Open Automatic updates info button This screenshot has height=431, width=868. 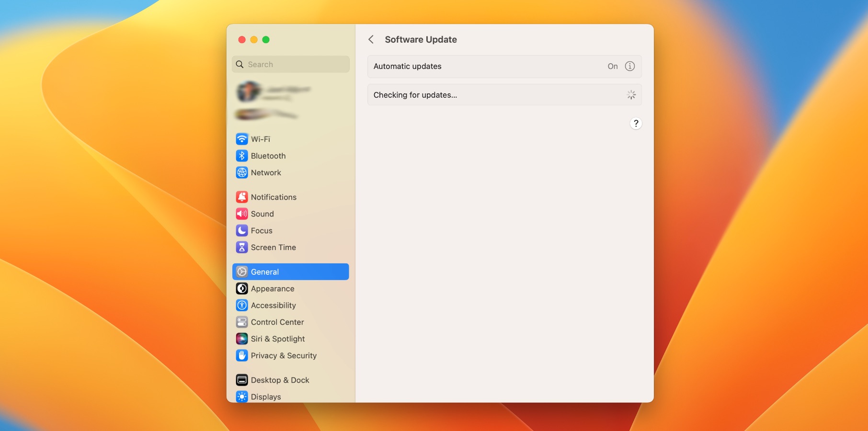(x=630, y=66)
